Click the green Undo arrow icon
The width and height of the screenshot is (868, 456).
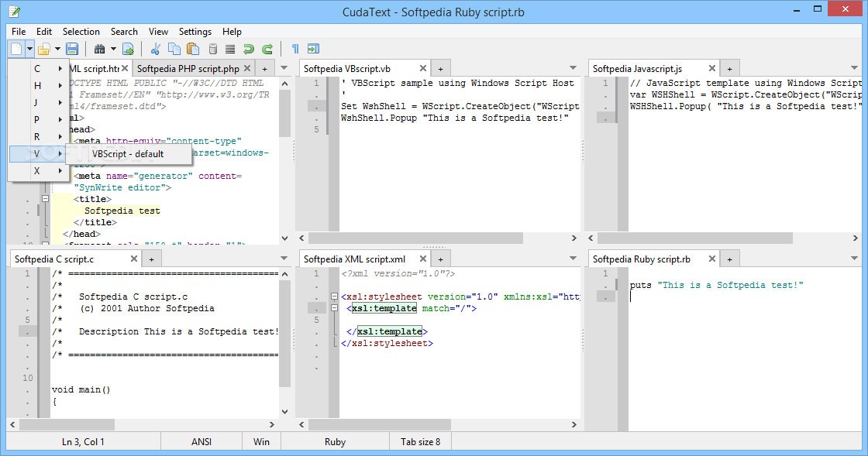[249, 49]
